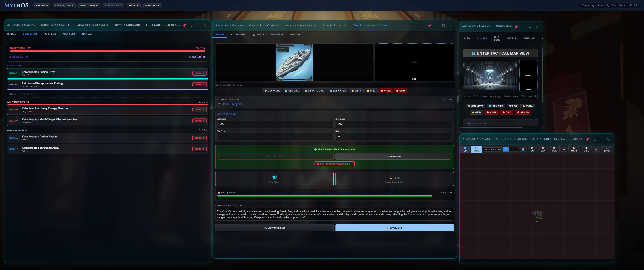Click the empty SHIELD slot
Screen dimensions: 644x270
107,94
